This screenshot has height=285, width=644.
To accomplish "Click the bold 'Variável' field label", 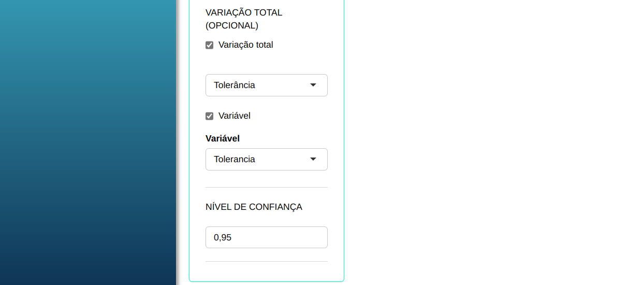I will (x=223, y=138).
